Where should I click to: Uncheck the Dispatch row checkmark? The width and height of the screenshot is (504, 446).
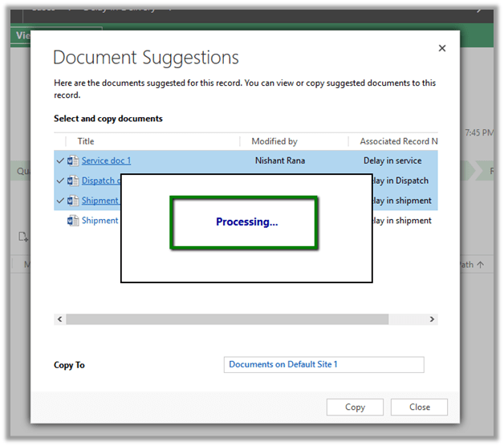[60, 180]
